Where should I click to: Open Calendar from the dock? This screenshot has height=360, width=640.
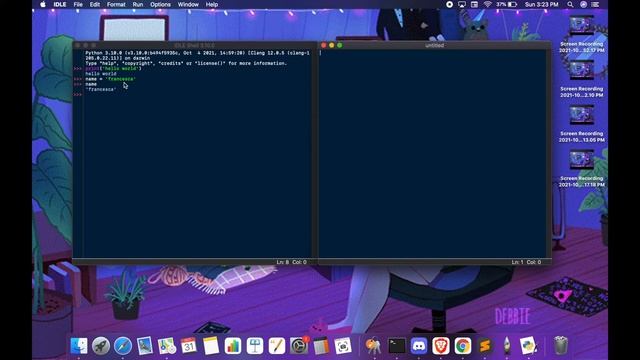[x=189, y=346]
